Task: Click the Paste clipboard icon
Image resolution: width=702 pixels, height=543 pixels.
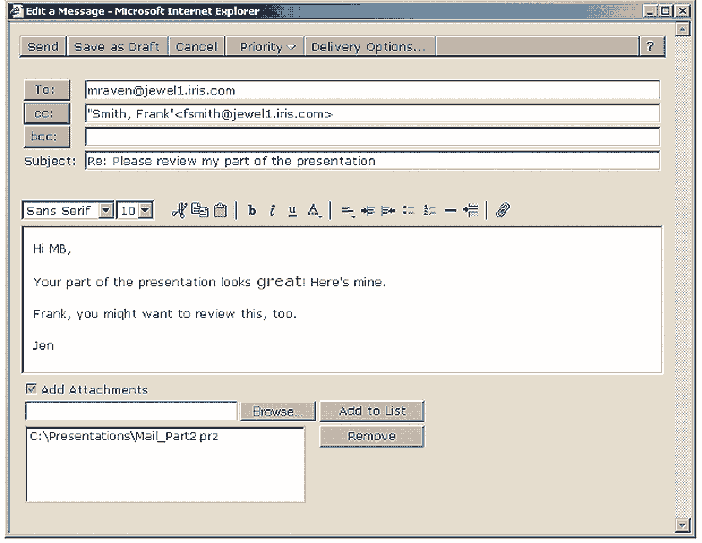Action: pos(219,211)
